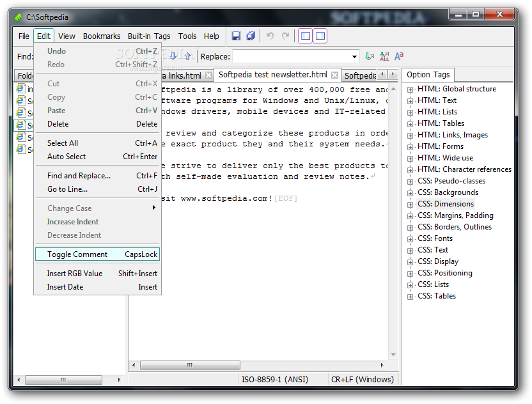
Task: Toggle the right panel layout icon
Action: point(320,36)
